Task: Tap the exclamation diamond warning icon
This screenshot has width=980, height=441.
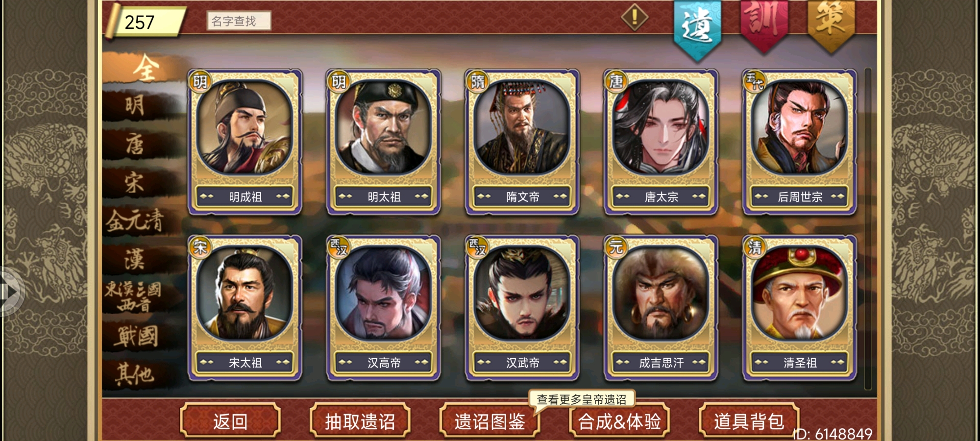Action: tap(635, 17)
